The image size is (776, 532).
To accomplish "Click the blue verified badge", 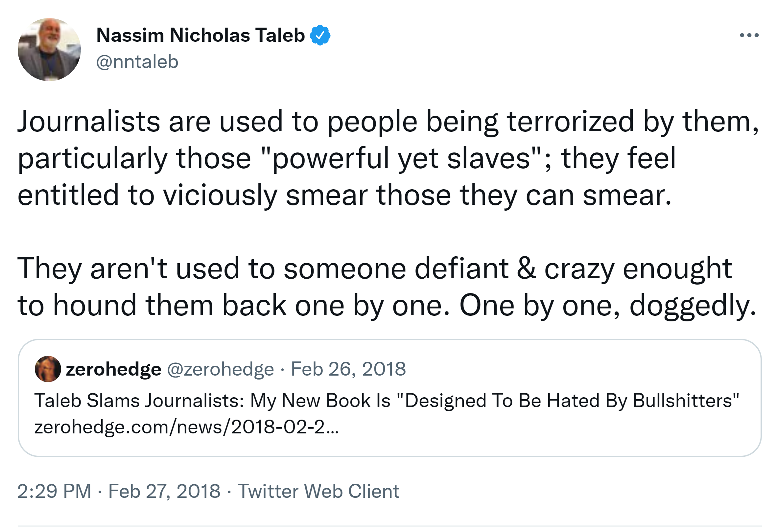I will click(320, 35).
